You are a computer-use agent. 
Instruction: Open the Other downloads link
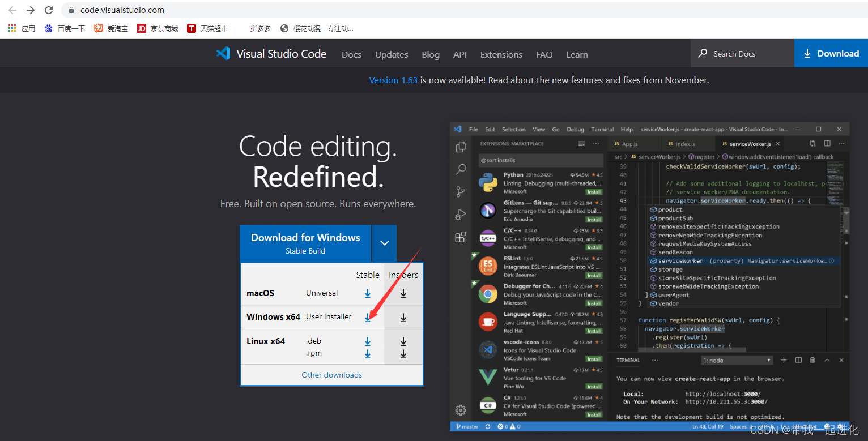332,375
